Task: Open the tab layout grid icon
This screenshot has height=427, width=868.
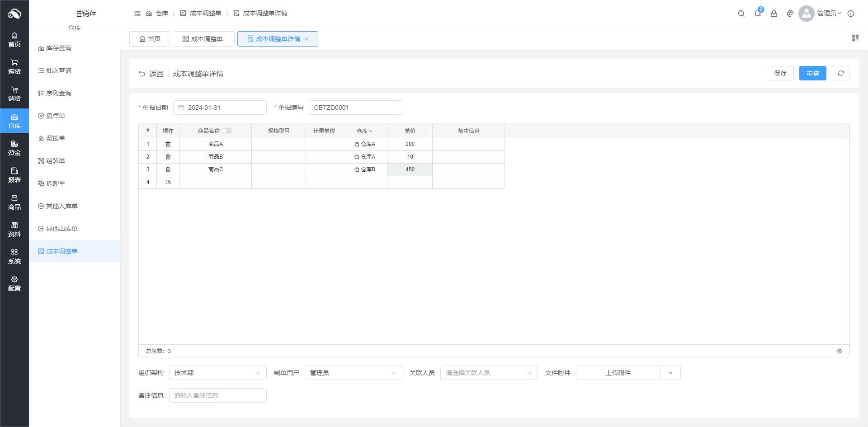Action: pyautogui.click(x=855, y=38)
